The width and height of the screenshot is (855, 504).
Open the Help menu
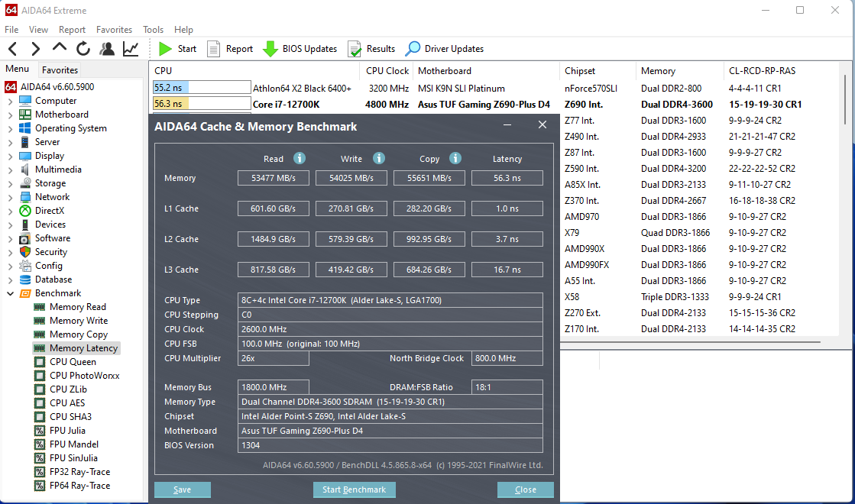[x=183, y=30]
